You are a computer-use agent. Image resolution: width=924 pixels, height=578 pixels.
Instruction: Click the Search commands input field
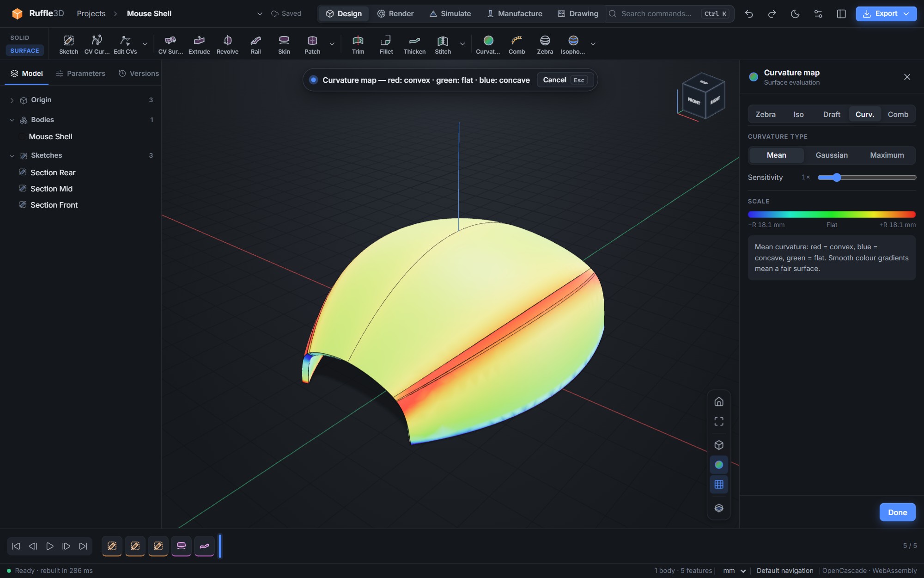coord(669,14)
